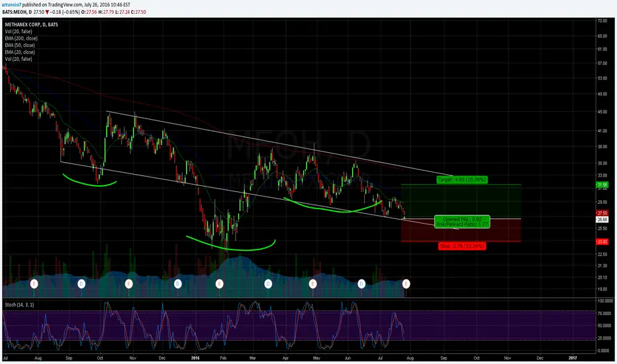Click the green 31.56 target price tag
The width and height of the screenshot is (617, 364).
click(602, 185)
